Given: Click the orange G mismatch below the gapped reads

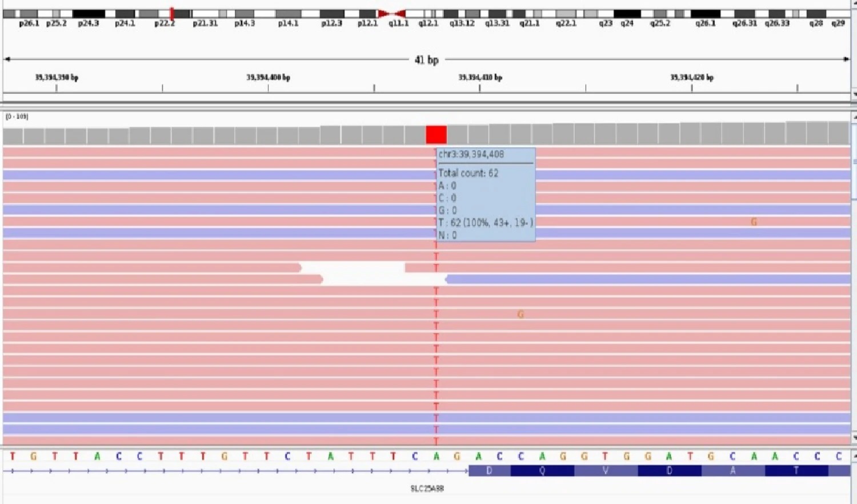Looking at the screenshot, I should tap(520, 314).
